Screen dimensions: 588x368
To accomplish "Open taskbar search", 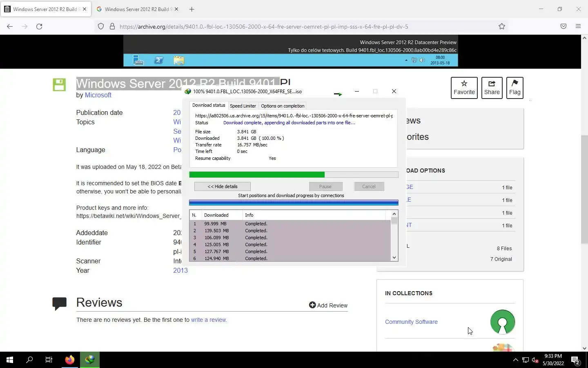I will tap(29, 360).
